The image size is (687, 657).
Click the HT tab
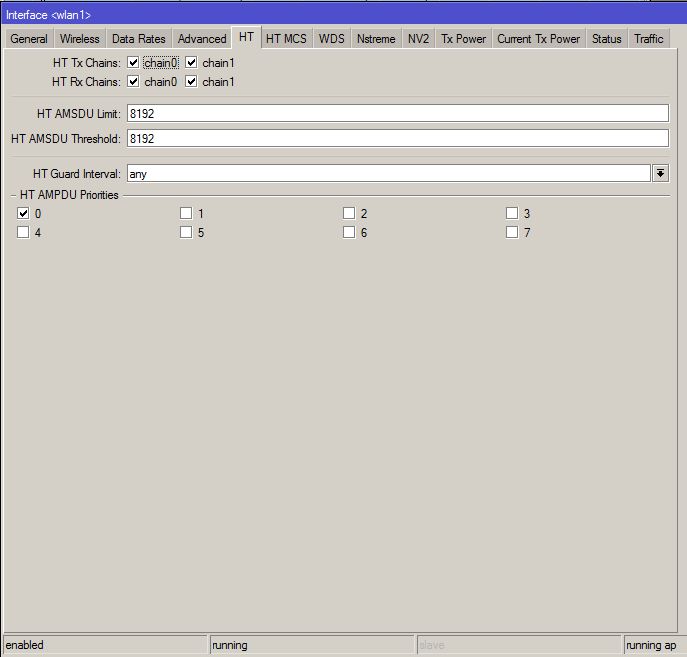tap(246, 37)
